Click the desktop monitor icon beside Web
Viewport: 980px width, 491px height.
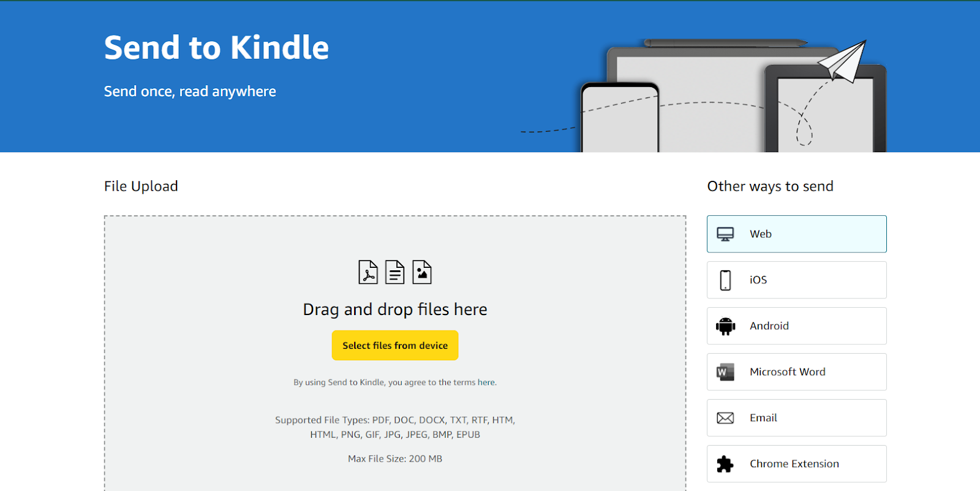(725, 234)
